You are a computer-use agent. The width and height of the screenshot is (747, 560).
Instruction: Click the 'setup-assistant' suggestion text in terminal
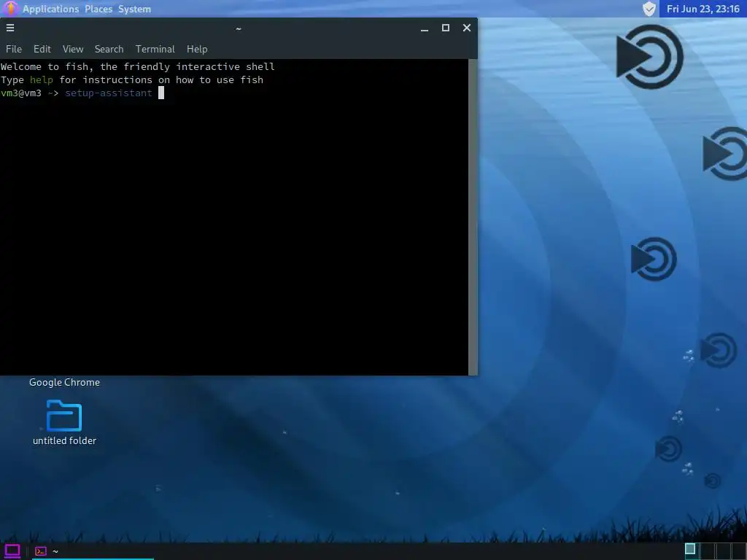click(x=109, y=93)
